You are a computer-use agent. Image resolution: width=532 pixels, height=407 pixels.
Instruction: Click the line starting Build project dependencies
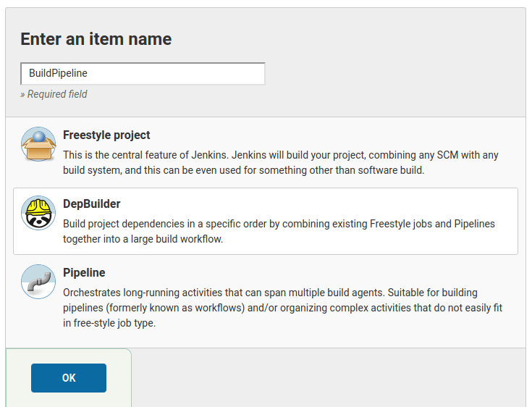279,224
